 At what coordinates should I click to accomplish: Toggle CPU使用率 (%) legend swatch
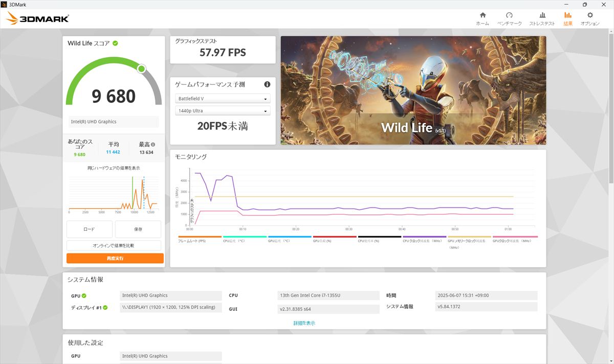click(380, 237)
